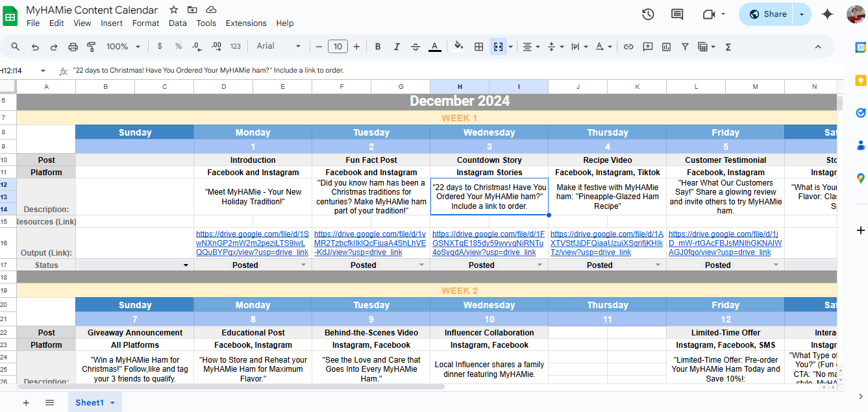Open the 100% zoom dropdown
Screen dimensions: 868x412
point(123,47)
